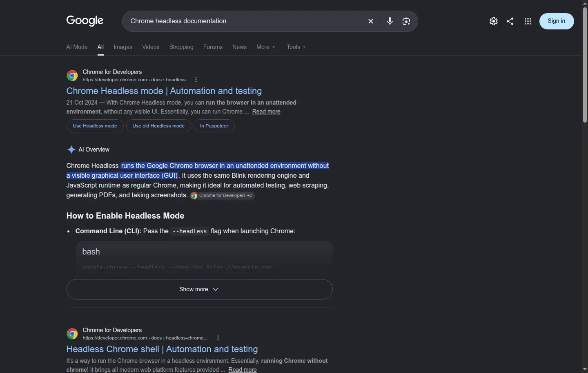Open search by image camera icon

(406, 21)
